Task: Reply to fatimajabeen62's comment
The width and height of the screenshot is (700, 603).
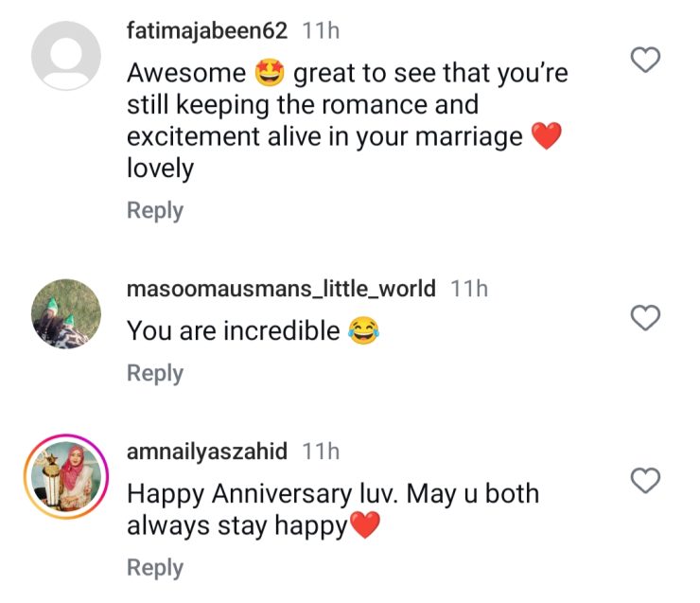Action: click(x=155, y=210)
